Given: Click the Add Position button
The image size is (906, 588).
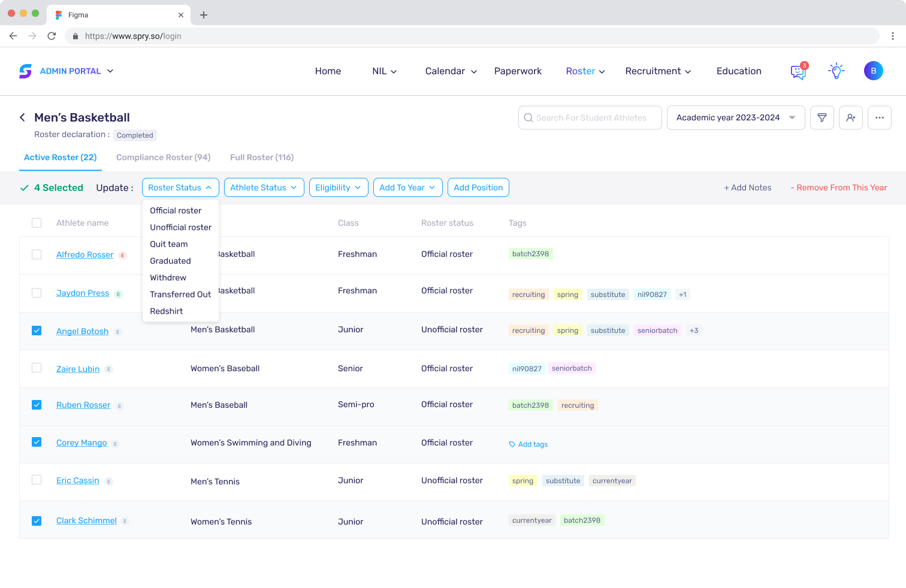Looking at the screenshot, I should 478,187.
